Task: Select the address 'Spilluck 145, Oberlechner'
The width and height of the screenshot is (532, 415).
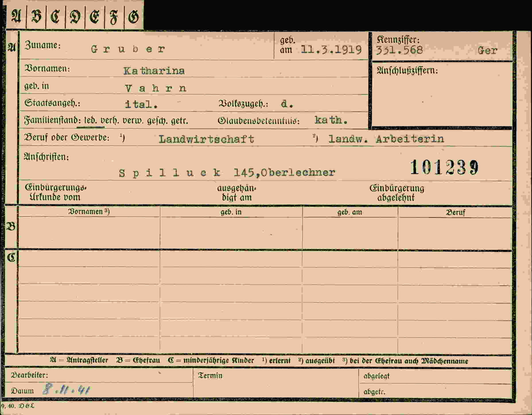Action: (227, 173)
